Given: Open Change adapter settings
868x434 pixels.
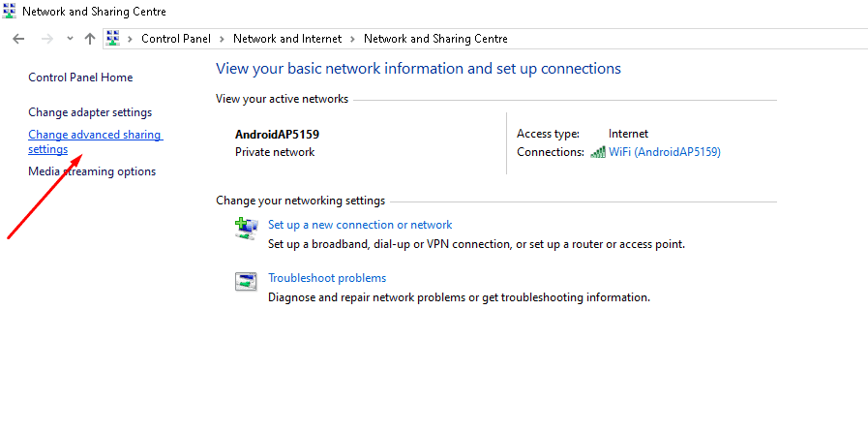Looking at the screenshot, I should pyautogui.click(x=90, y=112).
